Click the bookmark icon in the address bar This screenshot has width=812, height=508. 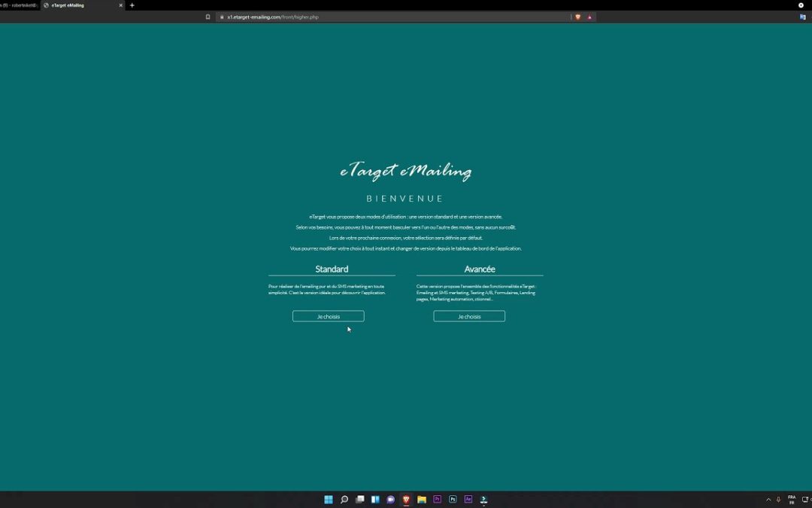coord(208,17)
